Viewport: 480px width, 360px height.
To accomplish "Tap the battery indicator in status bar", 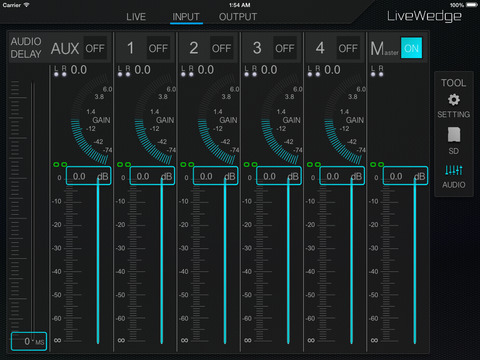I will click(x=472, y=5).
